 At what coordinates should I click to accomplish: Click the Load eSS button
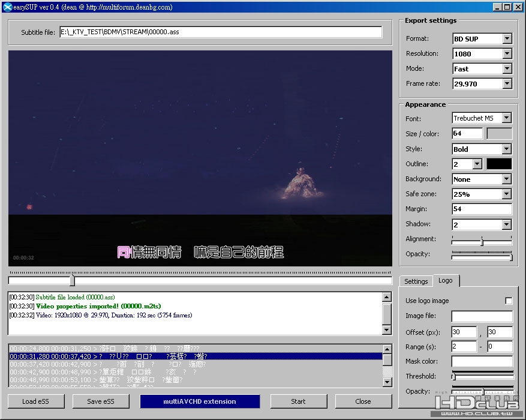[x=36, y=401]
